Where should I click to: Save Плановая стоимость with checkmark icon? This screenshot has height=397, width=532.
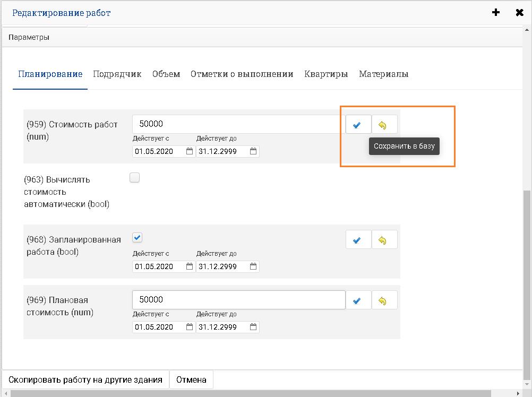pyautogui.click(x=358, y=300)
